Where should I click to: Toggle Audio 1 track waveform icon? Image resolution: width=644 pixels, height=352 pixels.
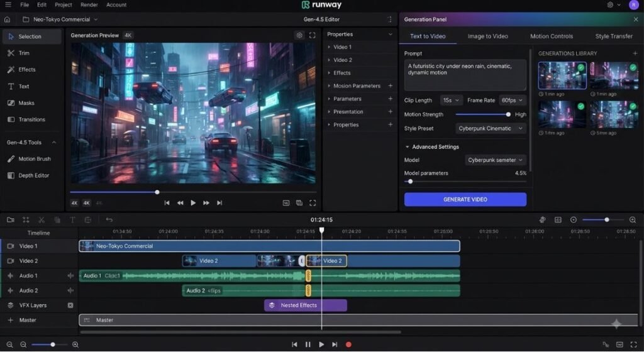tap(70, 276)
